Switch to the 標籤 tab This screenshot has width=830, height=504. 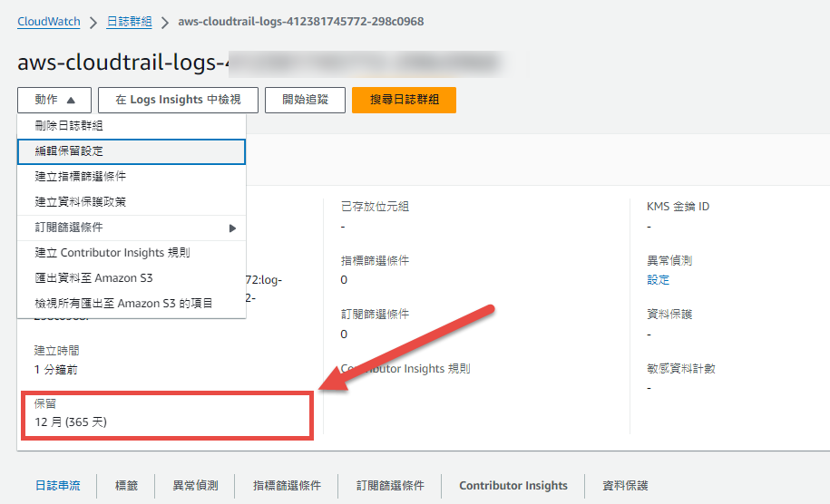[126, 486]
